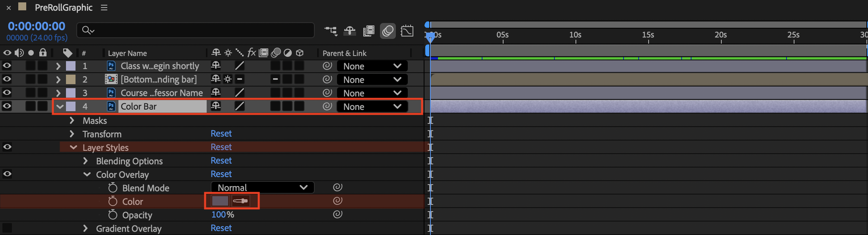Image resolution: width=868 pixels, height=235 pixels.
Task: Open the PreRollGraphic panel menu
Action: tap(104, 8)
